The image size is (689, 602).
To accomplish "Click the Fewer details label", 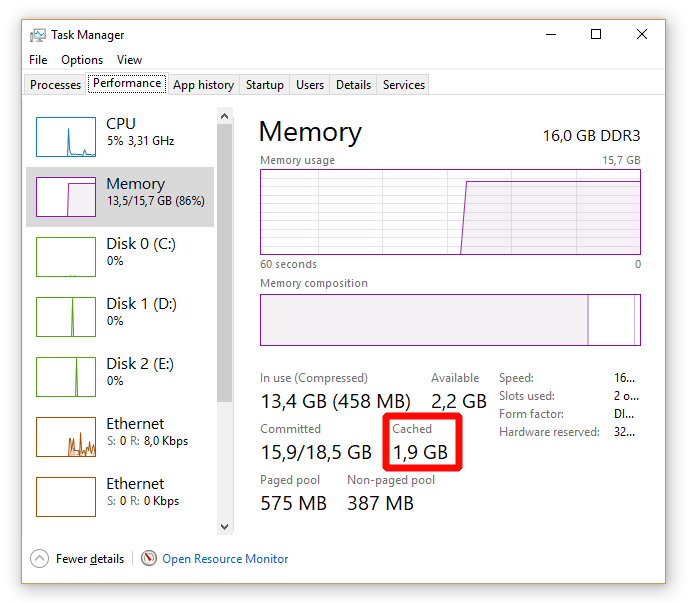I will coord(90,559).
